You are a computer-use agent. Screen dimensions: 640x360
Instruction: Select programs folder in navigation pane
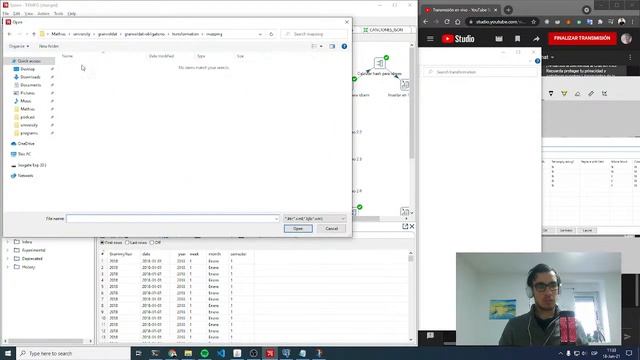(x=29, y=133)
